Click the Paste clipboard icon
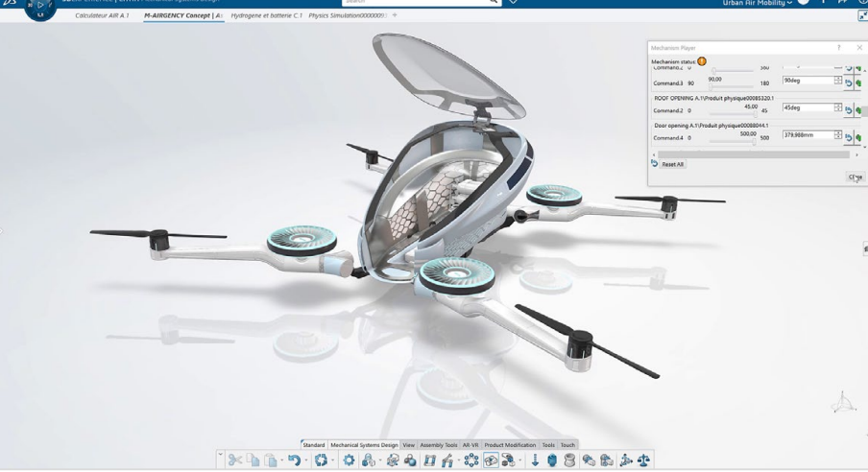 click(271, 460)
